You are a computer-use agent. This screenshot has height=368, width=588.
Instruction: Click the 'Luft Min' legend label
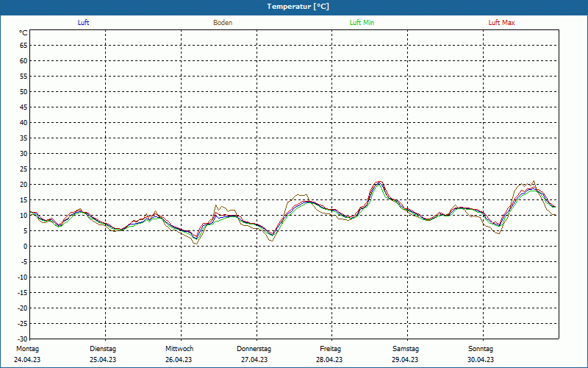coord(362,23)
